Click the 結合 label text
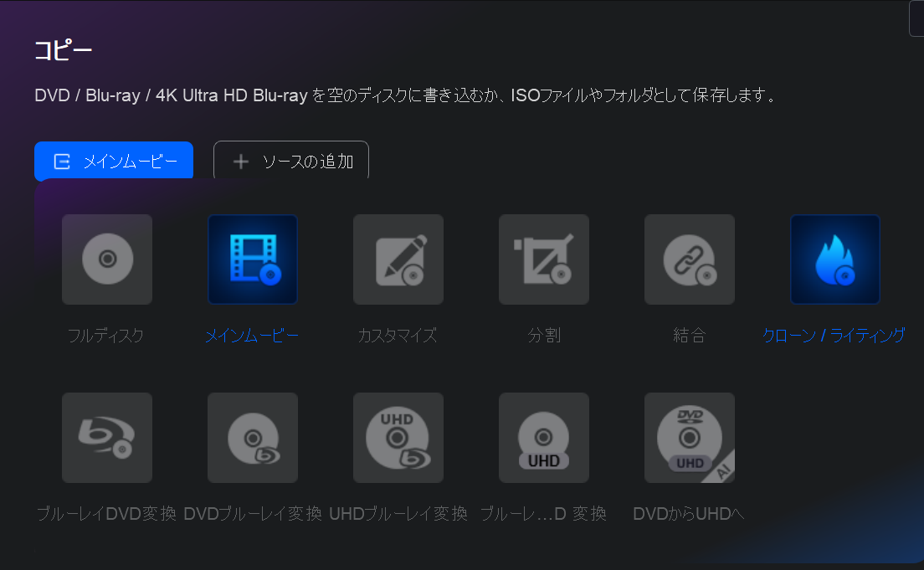 [x=690, y=336]
